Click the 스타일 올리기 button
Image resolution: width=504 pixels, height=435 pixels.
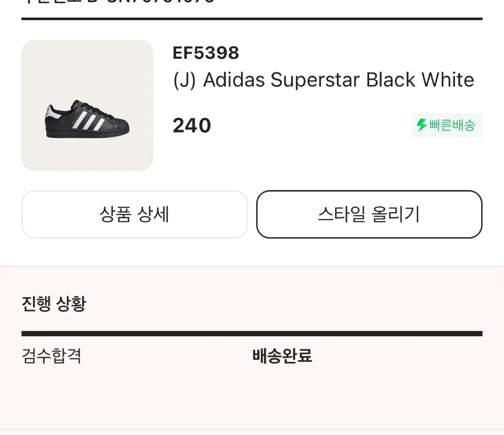pos(369,214)
